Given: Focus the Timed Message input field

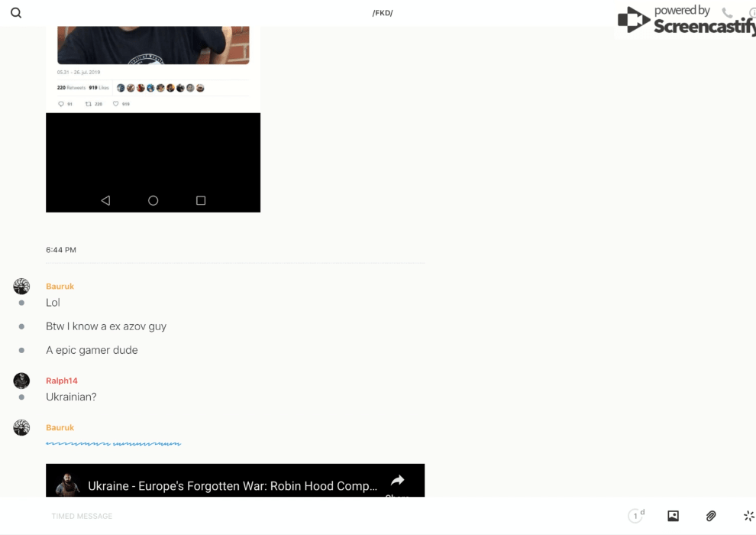Looking at the screenshot, I should [305, 516].
